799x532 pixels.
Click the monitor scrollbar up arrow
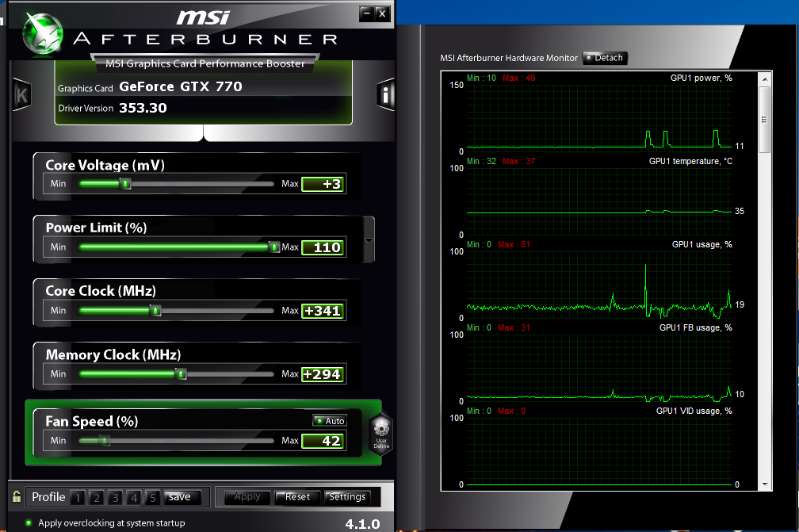pos(765,79)
